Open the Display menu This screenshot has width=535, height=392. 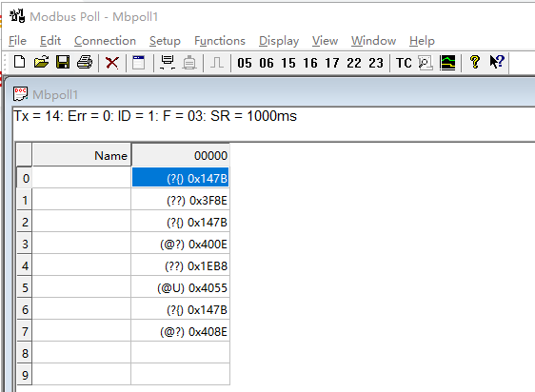coord(279,41)
